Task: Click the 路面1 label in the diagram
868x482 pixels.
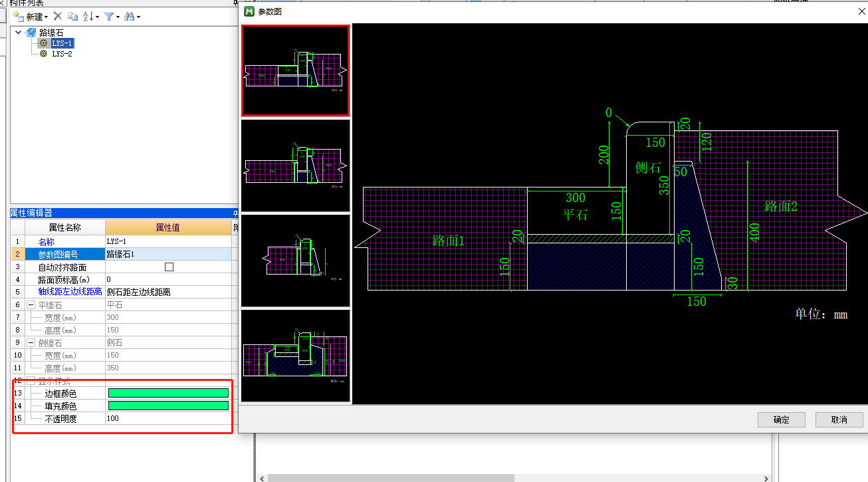Action: click(x=449, y=241)
